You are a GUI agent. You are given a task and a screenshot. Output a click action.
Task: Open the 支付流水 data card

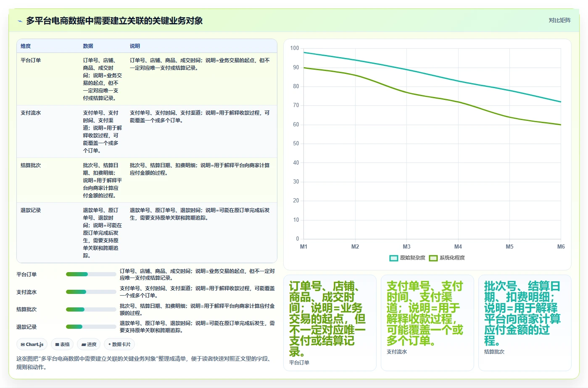click(427, 323)
